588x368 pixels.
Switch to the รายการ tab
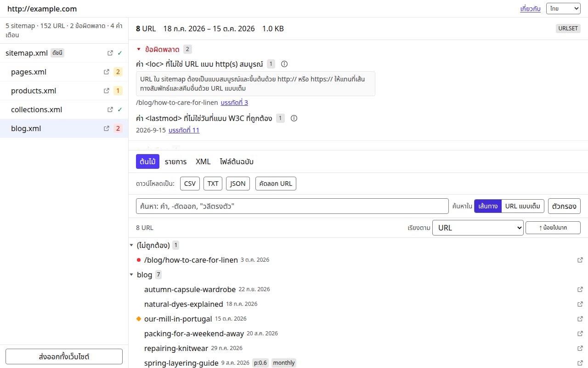[175, 161]
